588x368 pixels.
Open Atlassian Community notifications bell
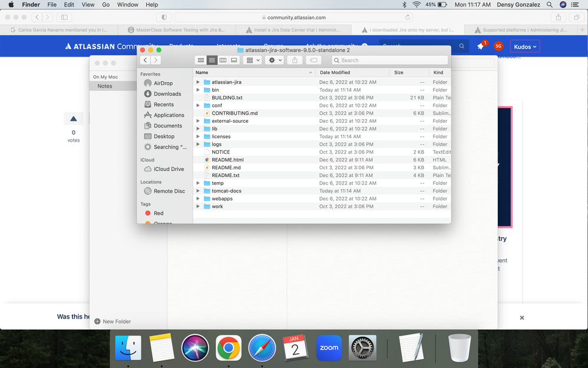pyautogui.click(x=480, y=46)
